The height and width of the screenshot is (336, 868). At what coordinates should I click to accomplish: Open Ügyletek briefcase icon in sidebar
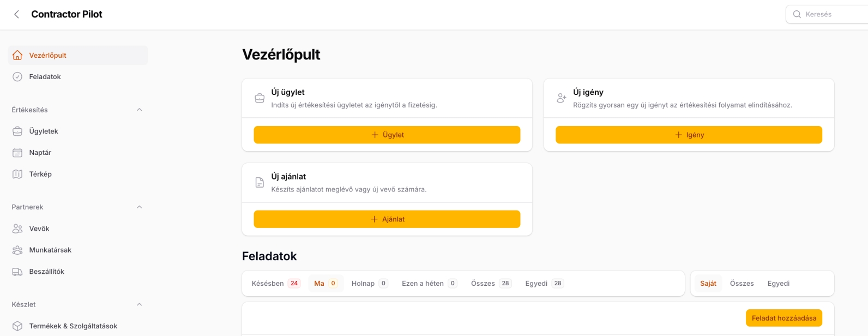[x=17, y=131]
